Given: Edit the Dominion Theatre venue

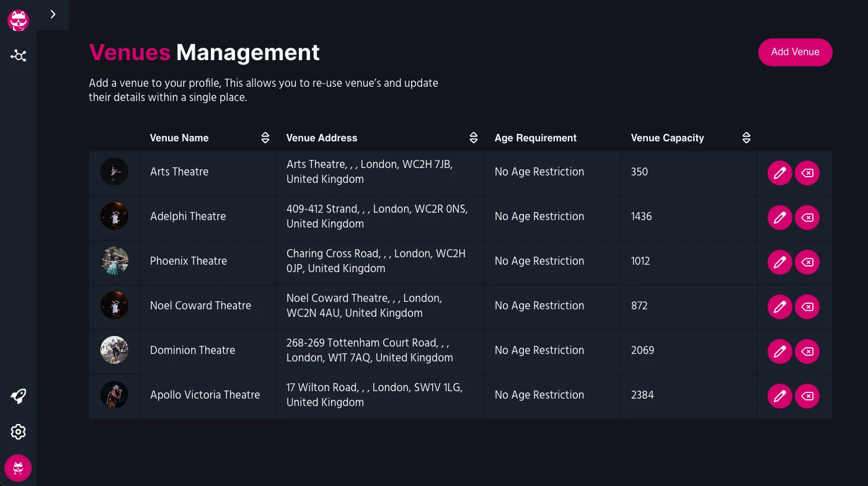Looking at the screenshot, I should click(x=779, y=351).
